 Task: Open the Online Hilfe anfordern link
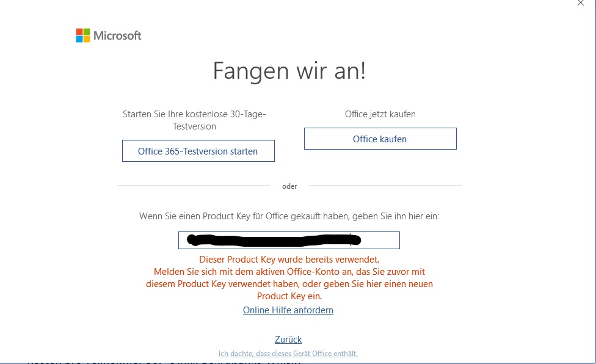click(288, 310)
